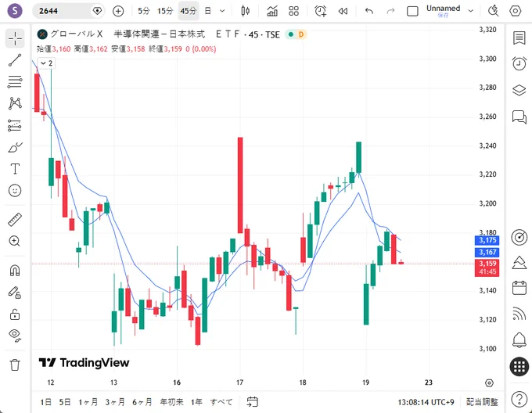Open quick search lightning icon
Viewport: 532px width, 413px height.
[494, 11]
